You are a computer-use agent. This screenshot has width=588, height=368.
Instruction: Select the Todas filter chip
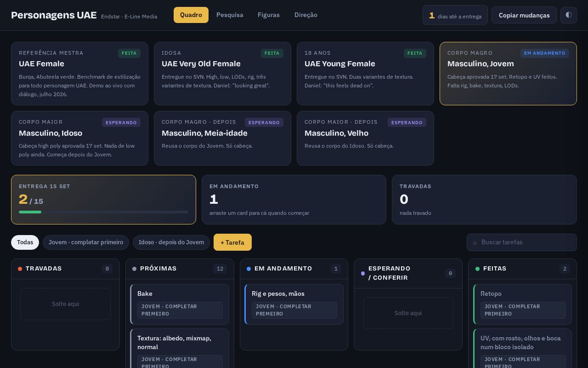point(25,242)
